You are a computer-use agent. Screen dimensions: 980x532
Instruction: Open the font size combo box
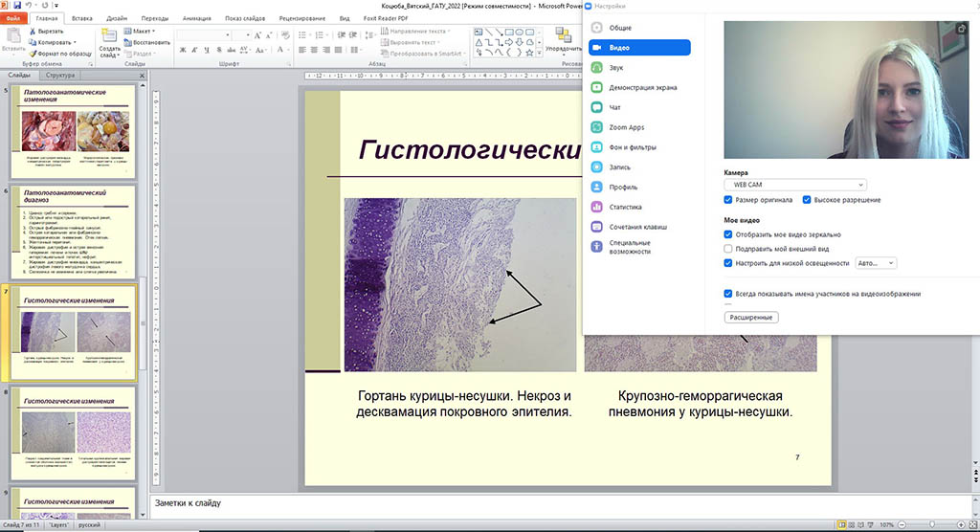point(242,35)
